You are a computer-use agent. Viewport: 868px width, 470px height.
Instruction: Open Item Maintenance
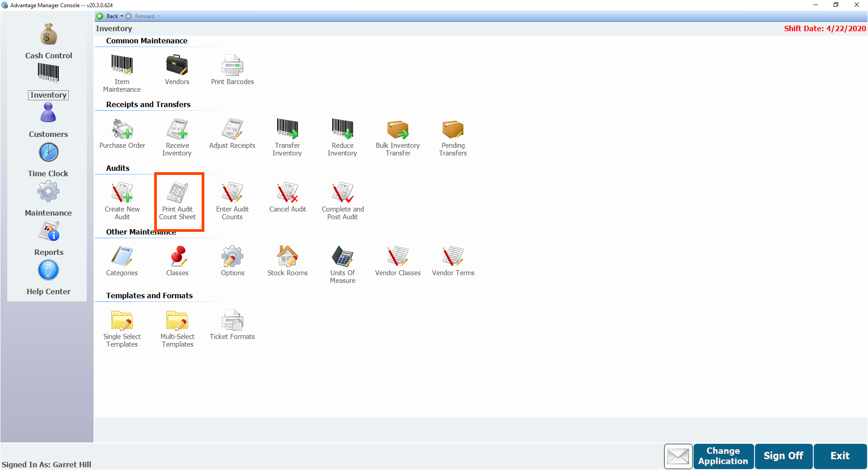[122, 73]
